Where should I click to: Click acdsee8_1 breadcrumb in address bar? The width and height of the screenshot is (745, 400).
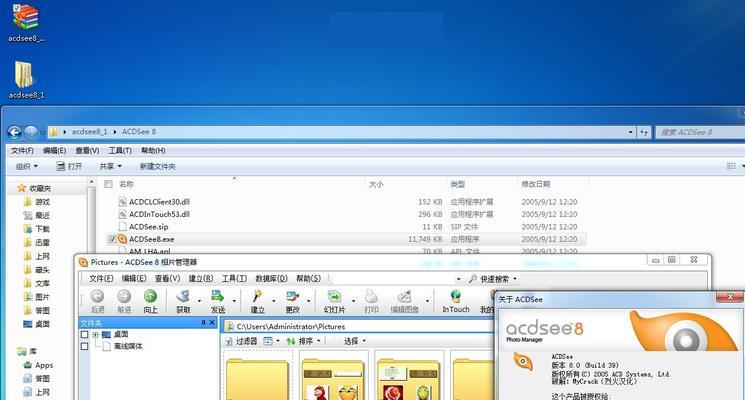tap(89, 132)
